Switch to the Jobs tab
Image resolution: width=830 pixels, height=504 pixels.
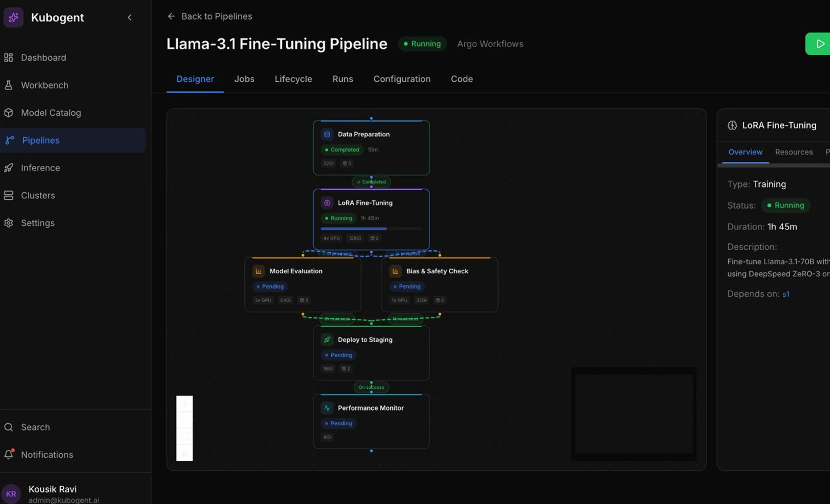pyautogui.click(x=244, y=79)
